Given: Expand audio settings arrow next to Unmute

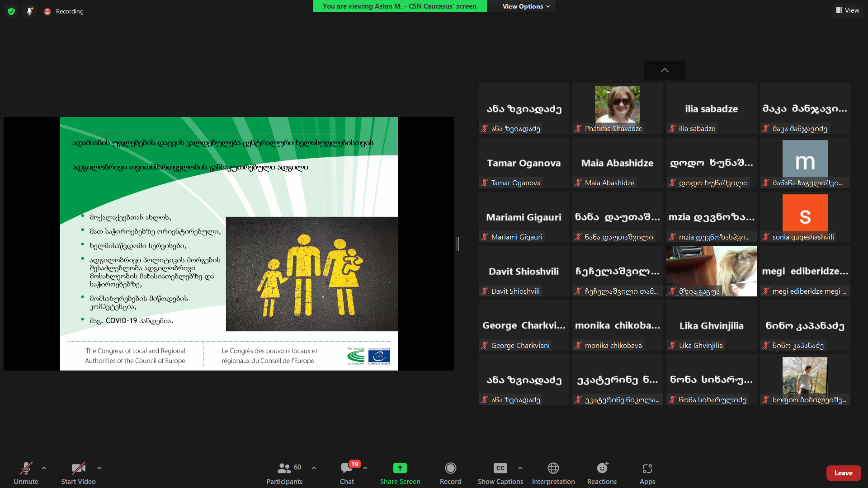Looking at the screenshot, I should [x=44, y=468].
